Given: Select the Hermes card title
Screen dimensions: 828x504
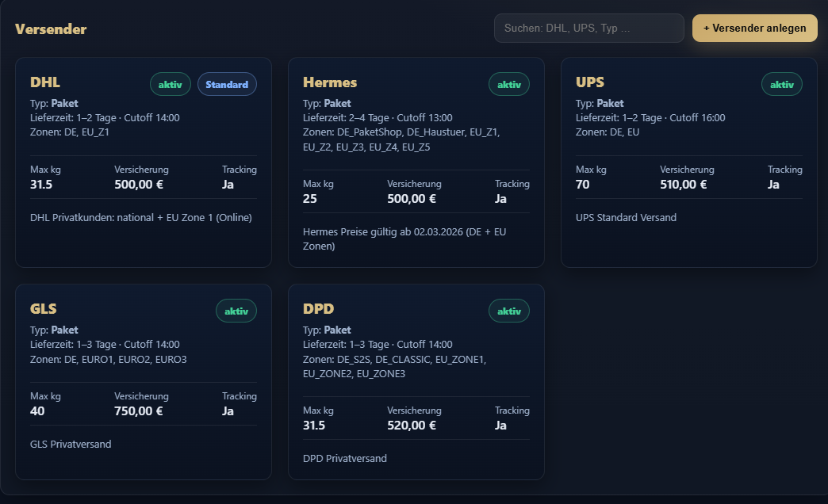Looking at the screenshot, I should (330, 82).
